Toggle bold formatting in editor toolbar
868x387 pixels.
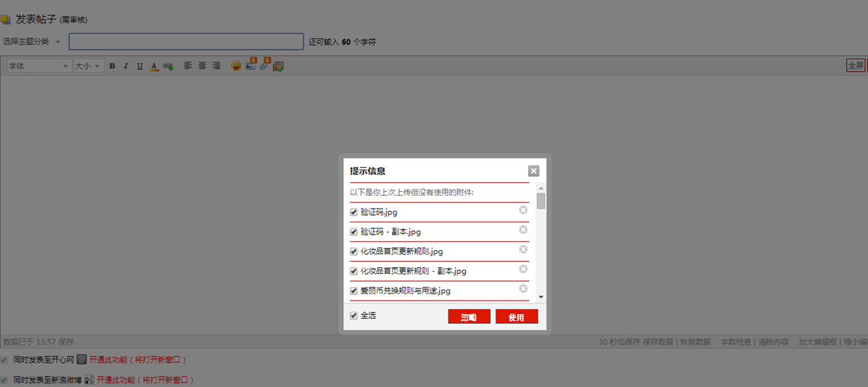point(112,66)
